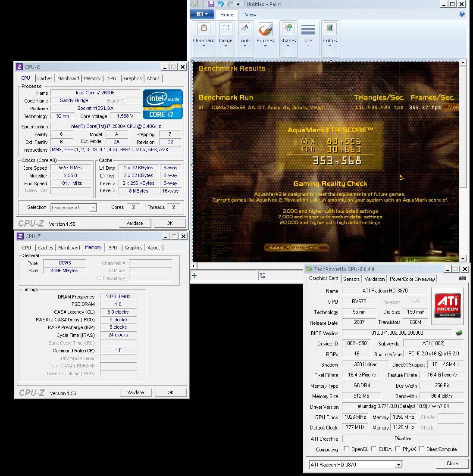Screen dimensions: 473x476
Task: Expand the Shapes group dropdown arrow
Action: [x=288, y=46]
